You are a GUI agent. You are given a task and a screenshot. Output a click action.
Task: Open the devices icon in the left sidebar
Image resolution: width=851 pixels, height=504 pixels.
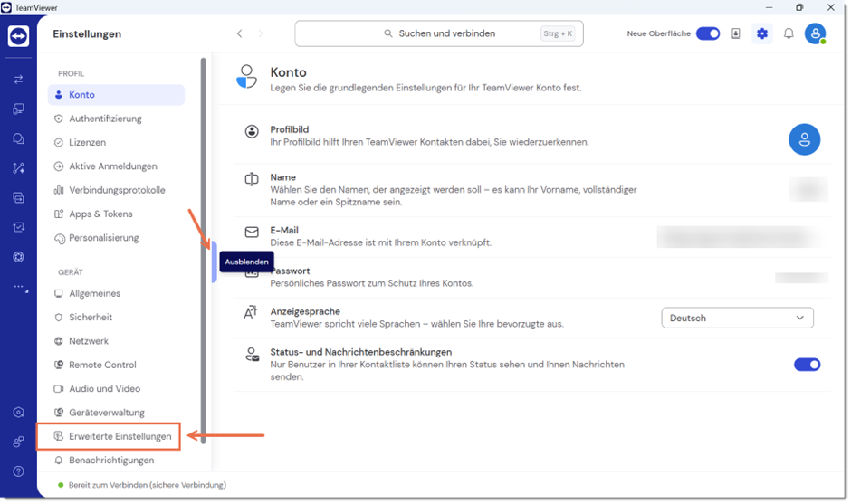coord(18,109)
